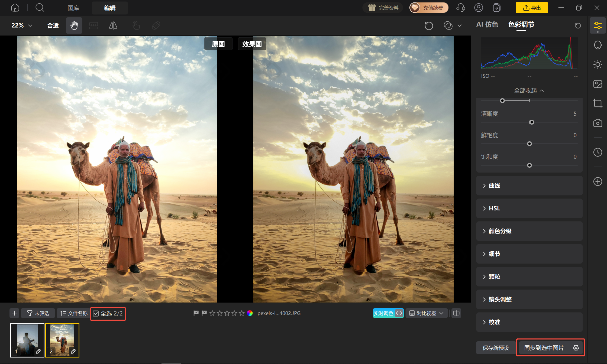Image resolution: width=607 pixels, height=364 pixels.
Task: Toggle the split compare view icon
Action: click(456, 313)
